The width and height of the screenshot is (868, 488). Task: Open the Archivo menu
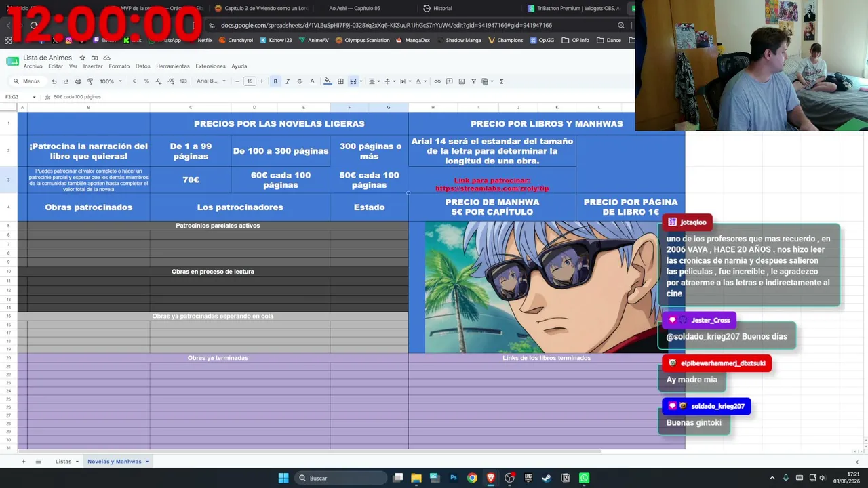click(33, 66)
